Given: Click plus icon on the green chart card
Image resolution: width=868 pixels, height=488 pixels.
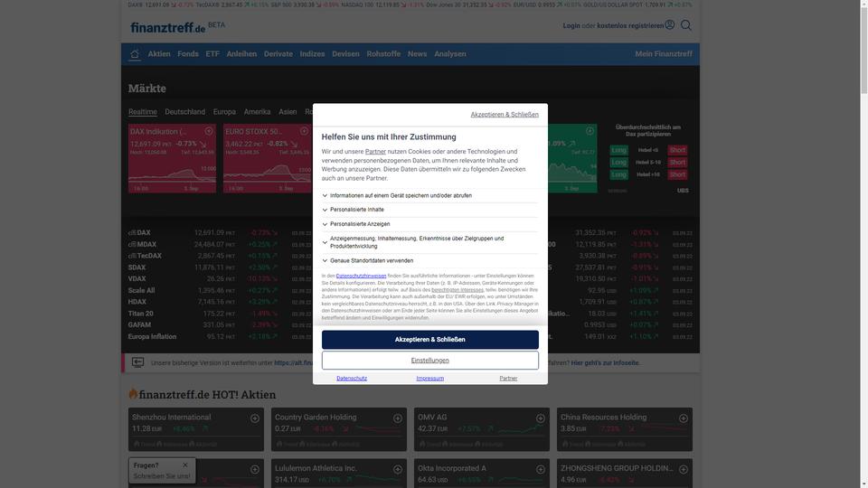Looking at the screenshot, I should click(590, 131).
